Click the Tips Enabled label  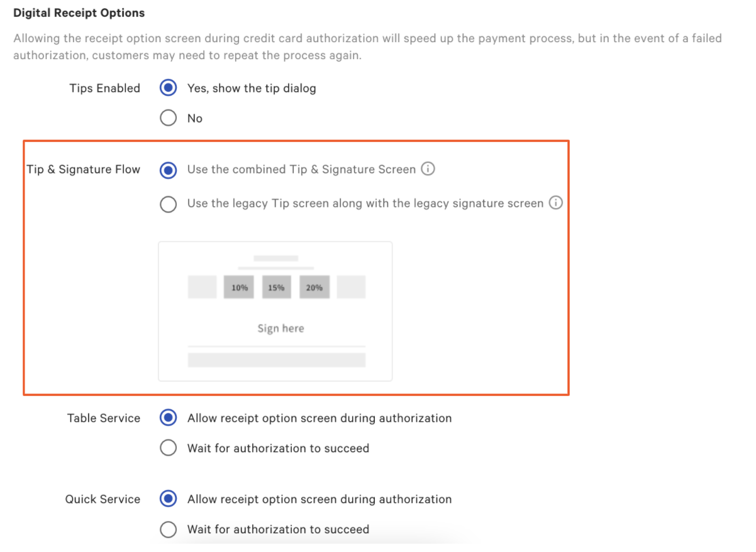(x=104, y=88)
